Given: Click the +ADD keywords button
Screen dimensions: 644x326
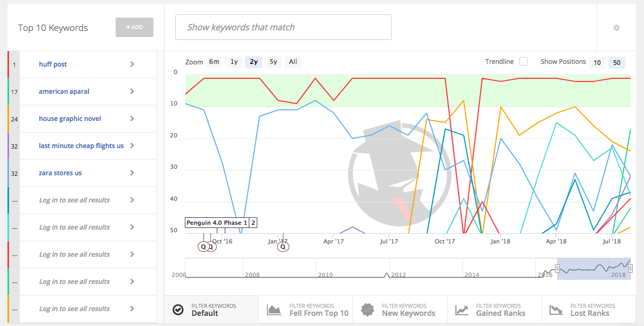Looking at the screenshot, I should (x=134, y=27).
